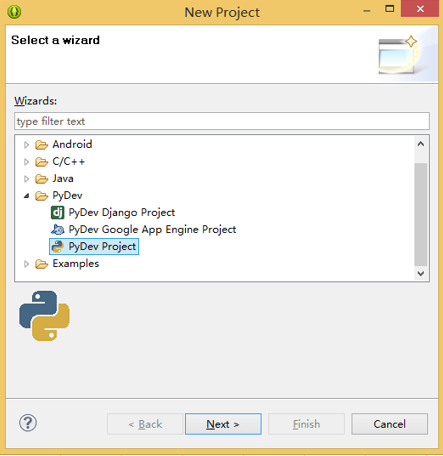Open the help question mark icon
Image resolution: width=443 pixels, height=456 pixels.
pos(28,423)
